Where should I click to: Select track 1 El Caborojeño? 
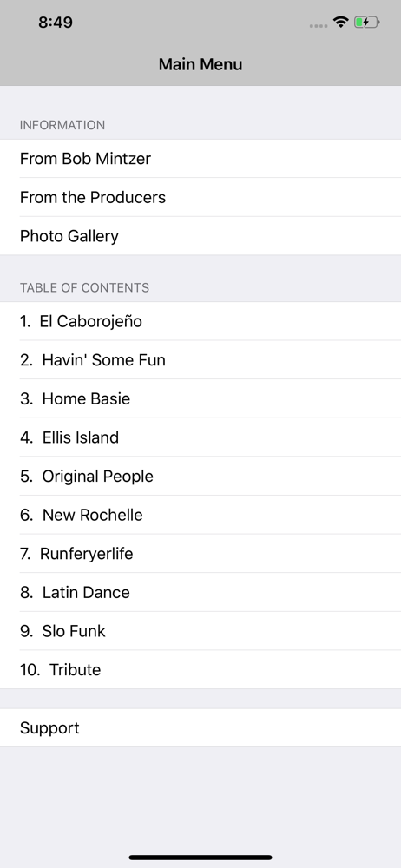(x=200, y=322)
